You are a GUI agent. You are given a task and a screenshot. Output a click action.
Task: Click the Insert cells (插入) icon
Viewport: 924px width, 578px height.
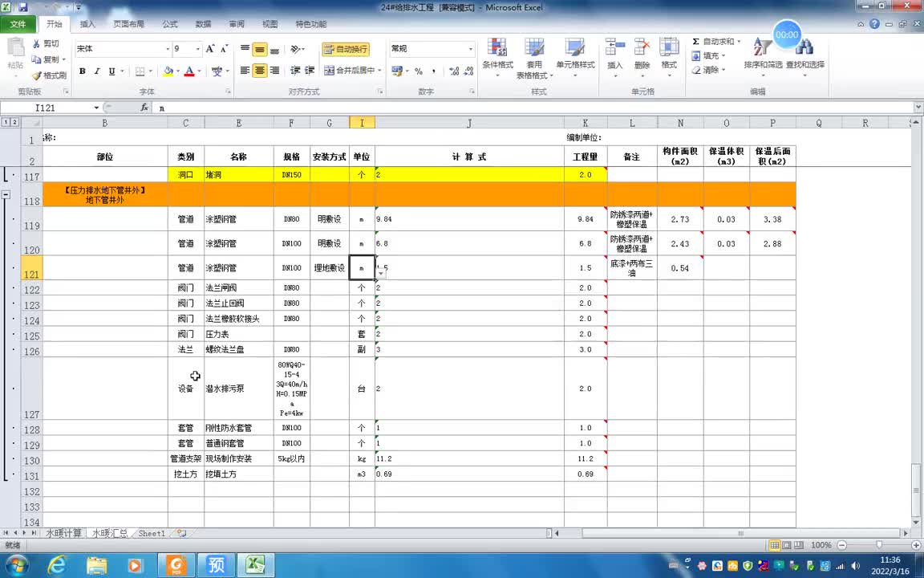[x=614, y=48]
